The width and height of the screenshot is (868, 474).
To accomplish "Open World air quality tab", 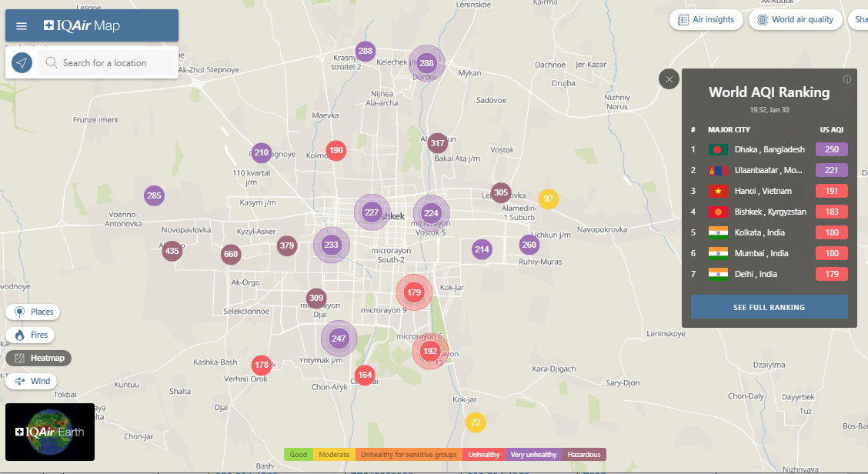I will (796, 20).
